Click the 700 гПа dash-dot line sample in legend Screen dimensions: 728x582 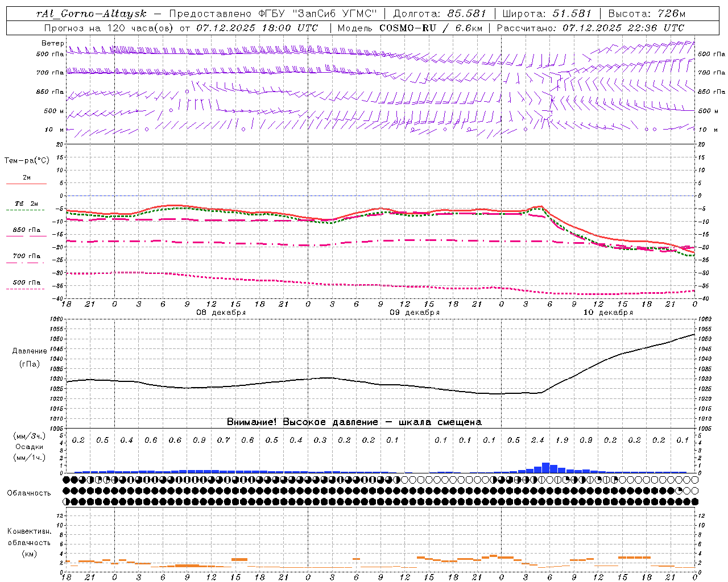(x=26, y=263)
